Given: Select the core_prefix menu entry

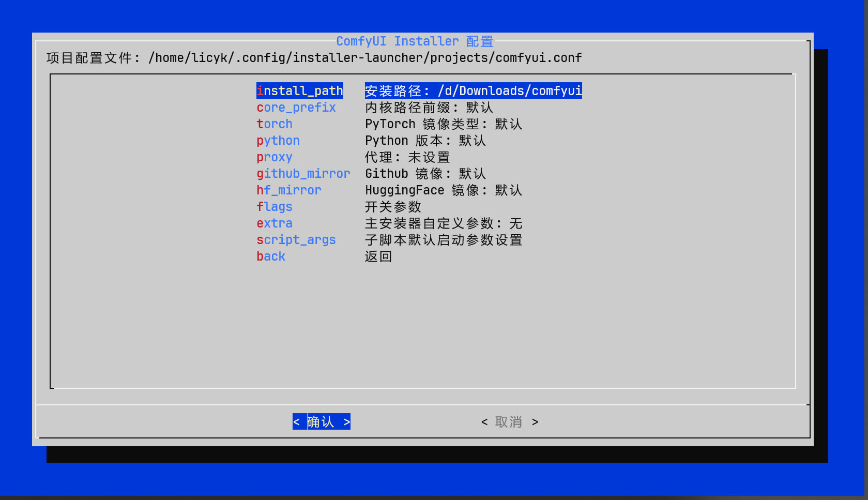Looking at the screenshot, I should (296, 108).
